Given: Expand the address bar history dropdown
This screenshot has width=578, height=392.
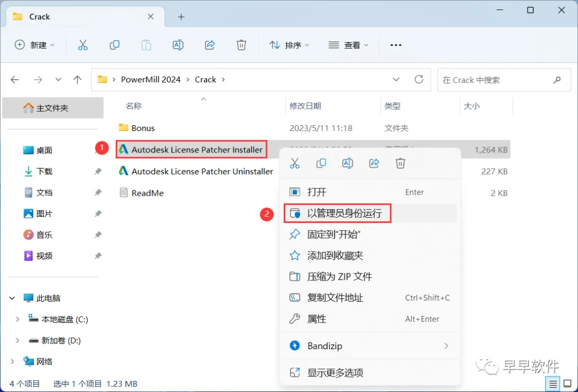Looking at the screenshot, I should click(396, 80).
